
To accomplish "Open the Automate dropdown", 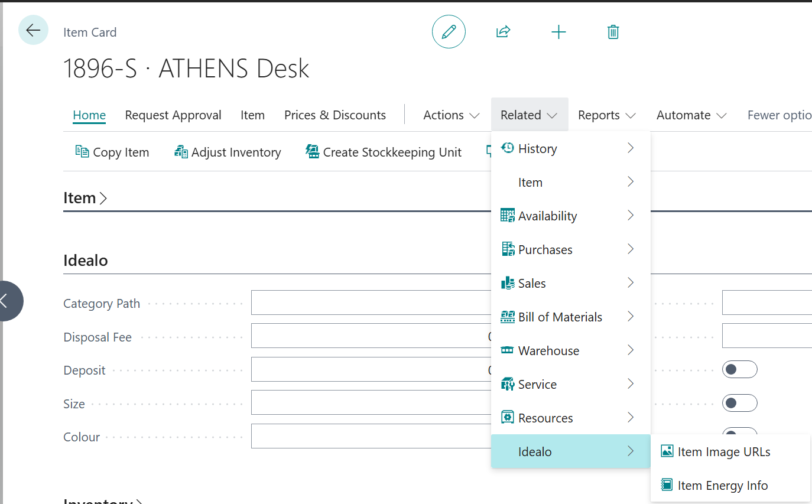I will coord(691,115).
